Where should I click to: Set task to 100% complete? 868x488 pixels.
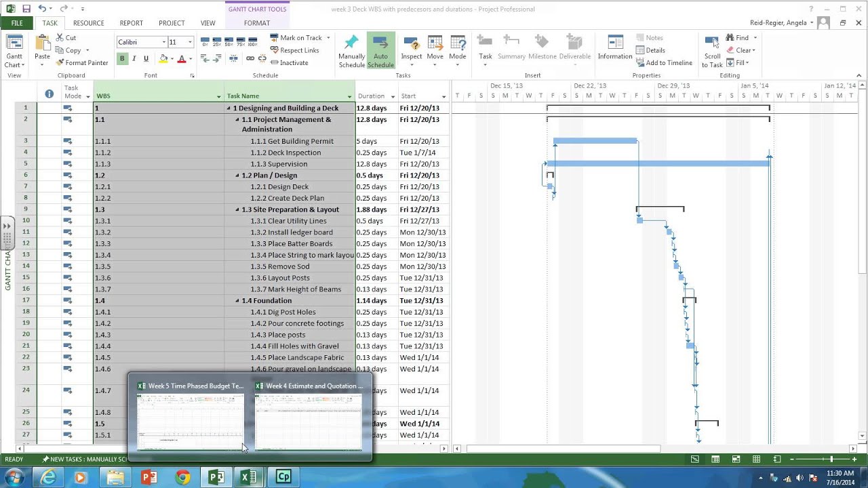click(252, 42)
